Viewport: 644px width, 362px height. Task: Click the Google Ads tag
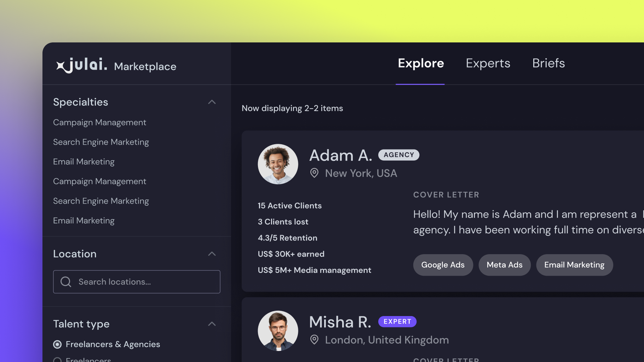pyautogui.click(x=443, y=265)
